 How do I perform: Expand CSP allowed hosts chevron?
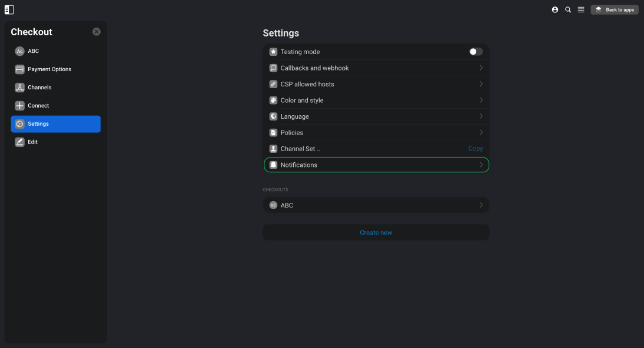tap(481, 83)
